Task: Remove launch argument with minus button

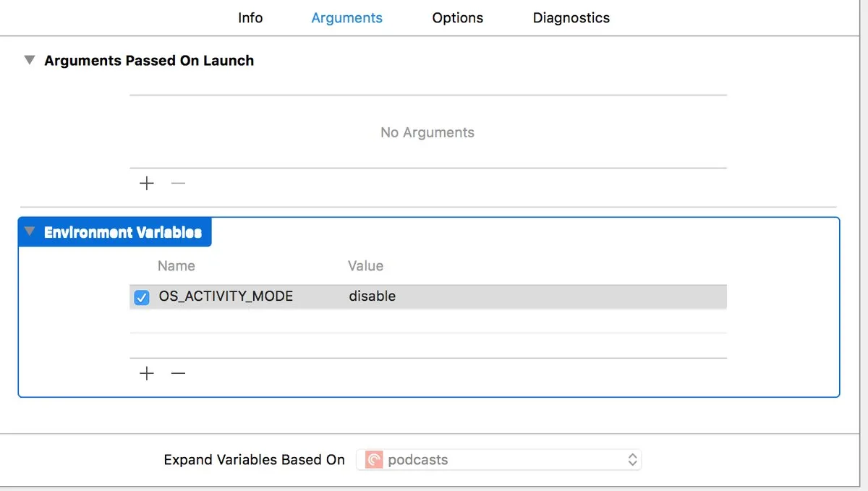Action: click(x=178, y=183)
